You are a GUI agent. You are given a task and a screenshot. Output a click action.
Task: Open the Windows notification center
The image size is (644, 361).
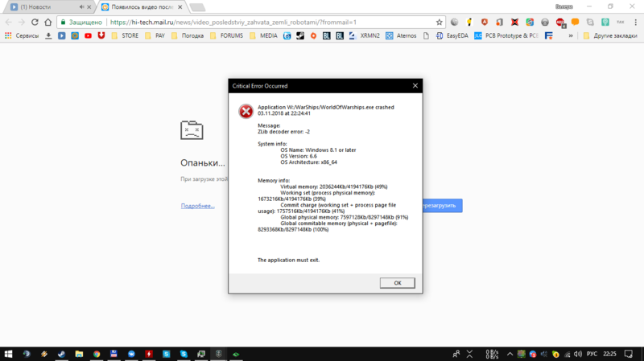629,354
